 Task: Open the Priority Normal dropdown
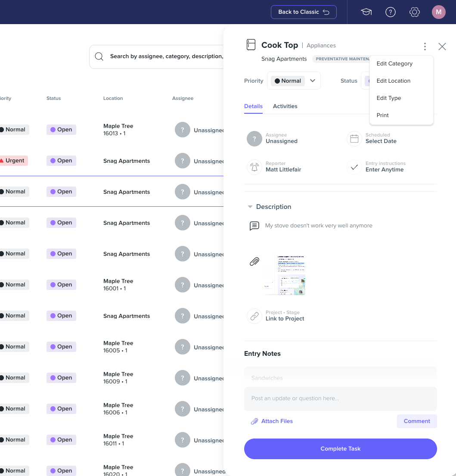click(294, 81)
